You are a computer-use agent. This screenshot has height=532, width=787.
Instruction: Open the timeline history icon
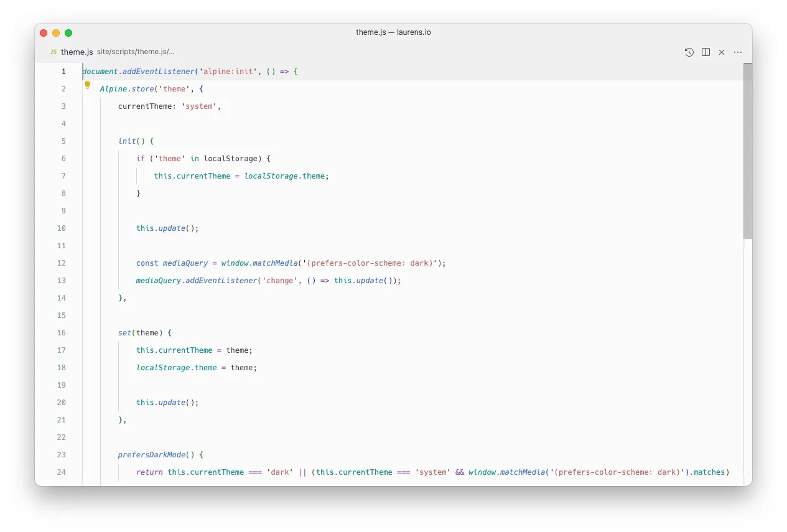(689, 52)
